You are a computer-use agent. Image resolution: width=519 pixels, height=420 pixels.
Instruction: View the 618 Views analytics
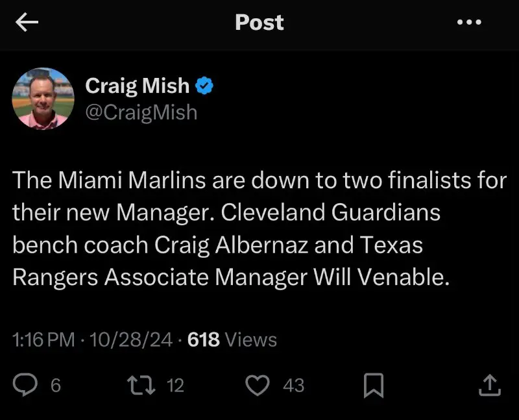[x=232, y=340]
